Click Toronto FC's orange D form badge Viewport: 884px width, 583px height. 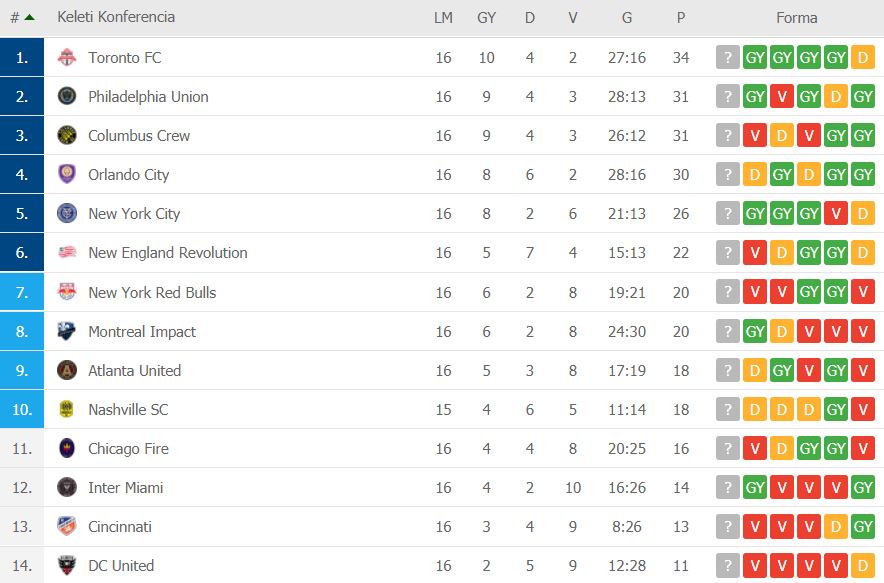pos(863,58)
